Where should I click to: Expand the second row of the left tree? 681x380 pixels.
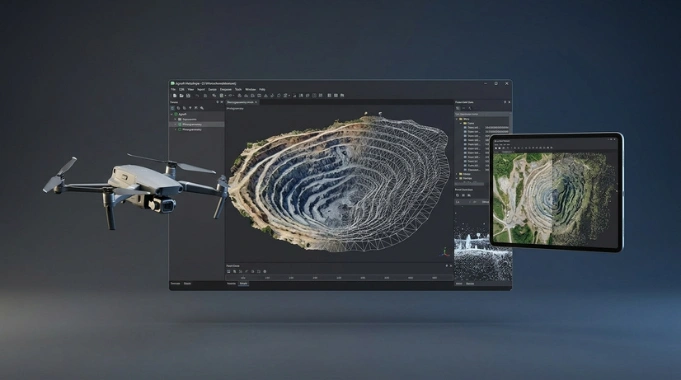point(175,119)
